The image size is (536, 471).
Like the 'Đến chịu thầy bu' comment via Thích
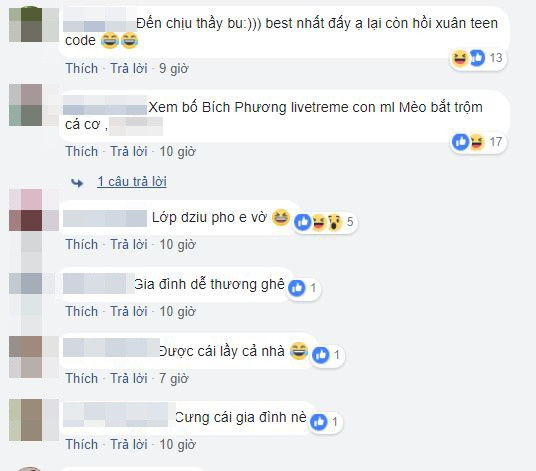pos(82,68)
